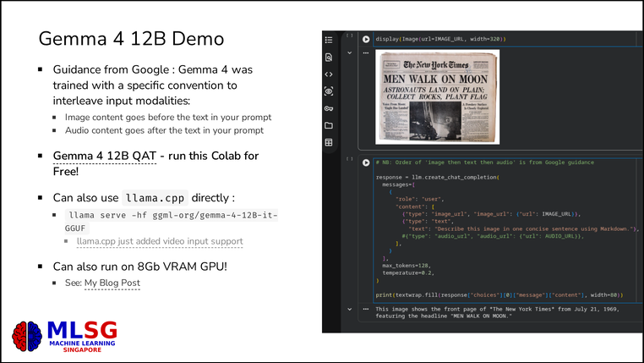Open the llama.cpp video input support link
Image resolution: width=644 pixels, height=363 pixels.
160,241
